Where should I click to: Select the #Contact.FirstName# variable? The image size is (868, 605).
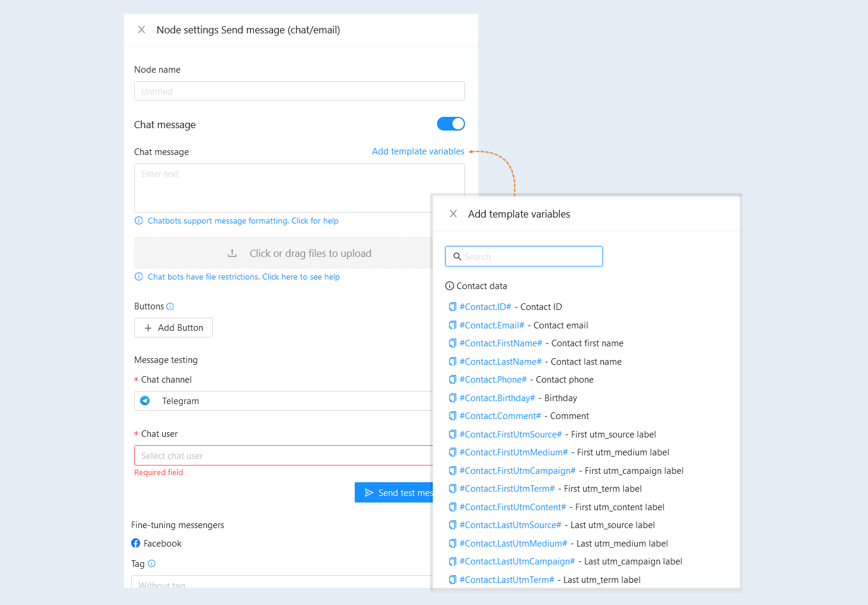[x=501, y=343]
